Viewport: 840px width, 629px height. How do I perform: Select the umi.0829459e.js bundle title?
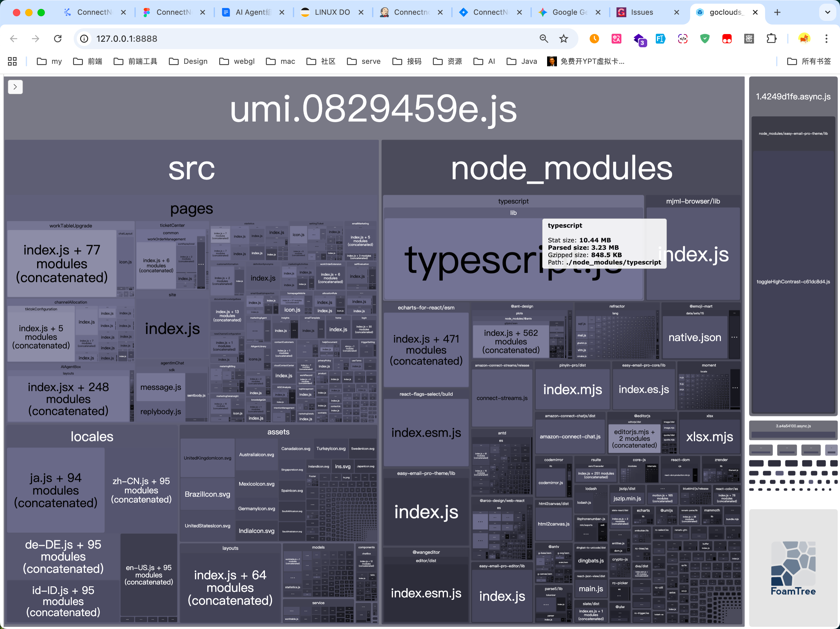tap(374, 109)
